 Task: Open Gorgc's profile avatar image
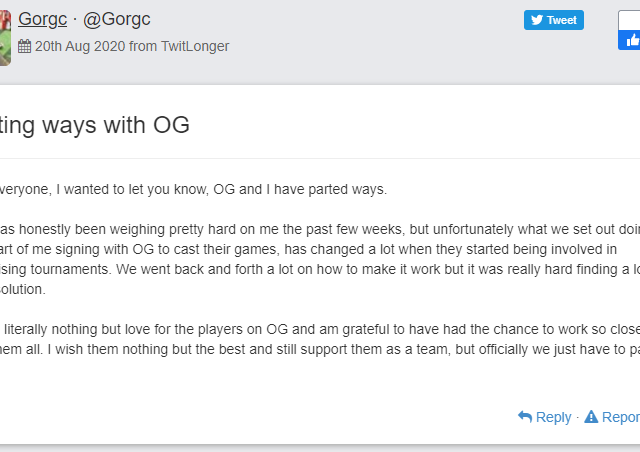(x=5, y=33)
